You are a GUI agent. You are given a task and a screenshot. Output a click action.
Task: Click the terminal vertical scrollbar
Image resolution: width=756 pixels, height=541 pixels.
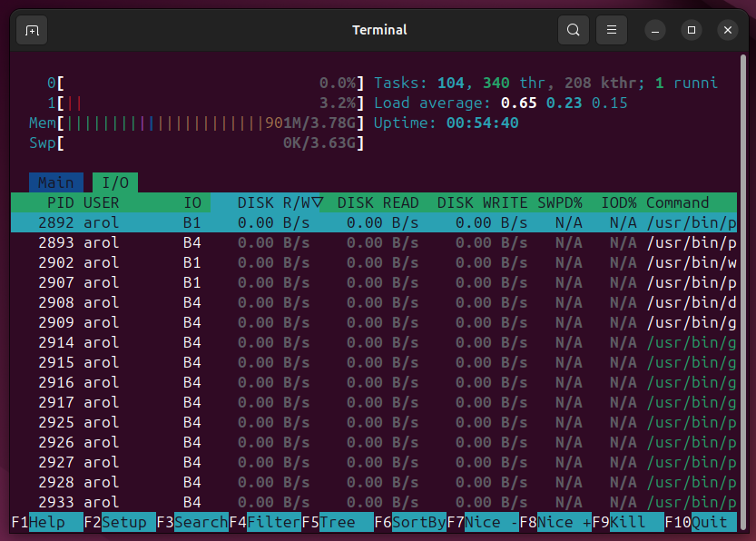pos(743,292)
